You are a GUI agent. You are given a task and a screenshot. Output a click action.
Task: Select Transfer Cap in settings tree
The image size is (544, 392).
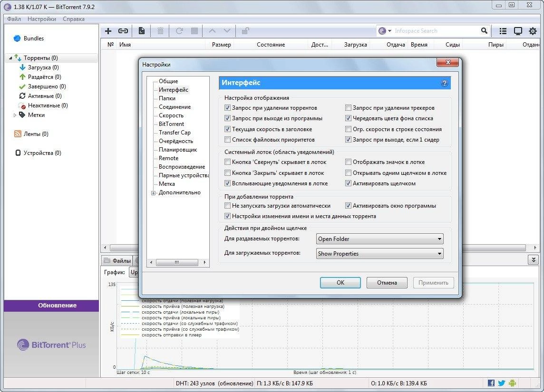click(175, 133)
